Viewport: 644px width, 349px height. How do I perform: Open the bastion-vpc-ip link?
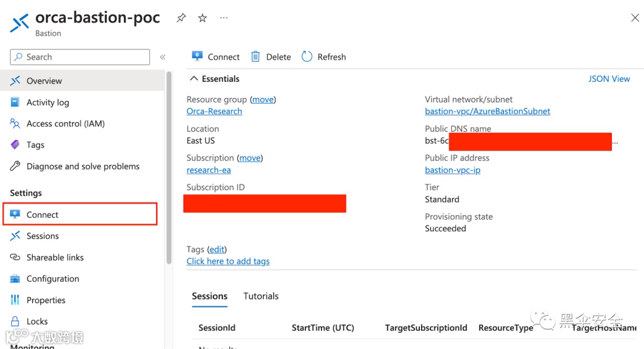453,170
